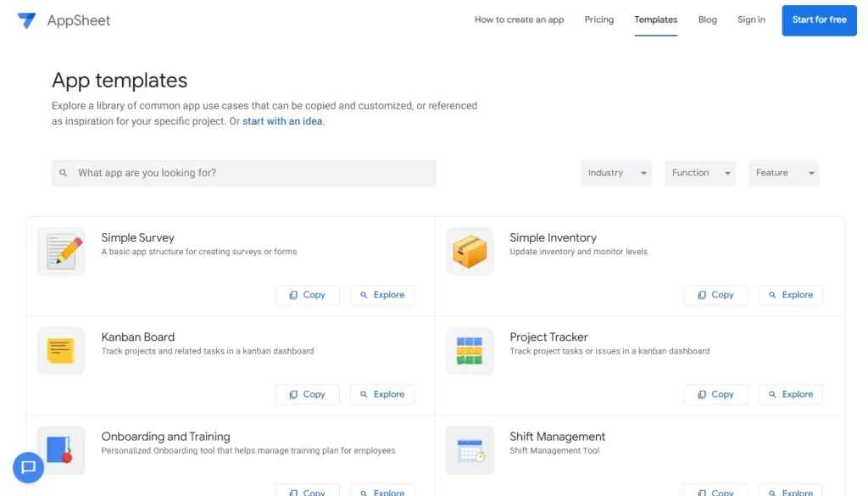
Task: Copy the Kanban Board template
Action: point(307,395)
